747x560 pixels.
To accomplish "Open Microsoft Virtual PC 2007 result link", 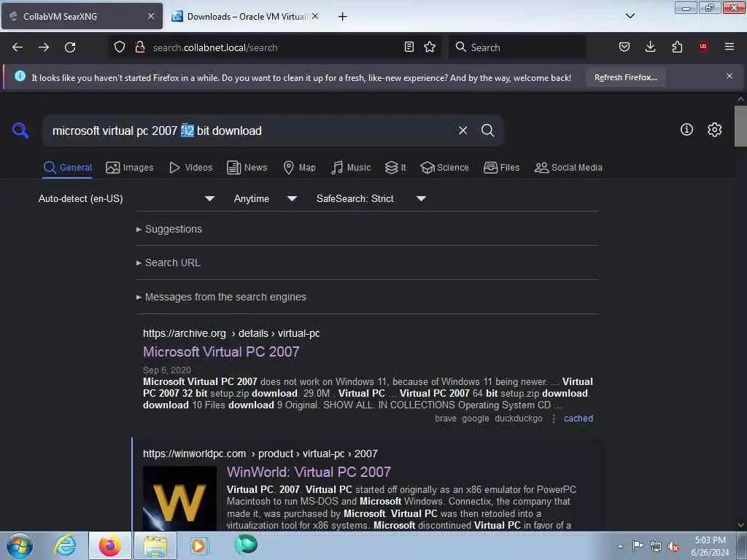I will click(x=221, y=352).
